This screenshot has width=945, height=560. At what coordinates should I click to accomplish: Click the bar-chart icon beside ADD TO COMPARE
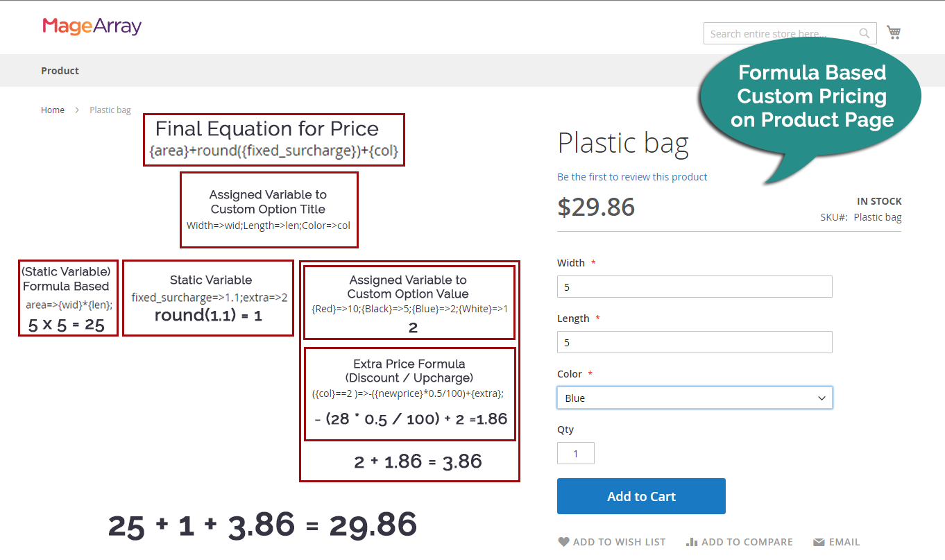tap(690, 542)
